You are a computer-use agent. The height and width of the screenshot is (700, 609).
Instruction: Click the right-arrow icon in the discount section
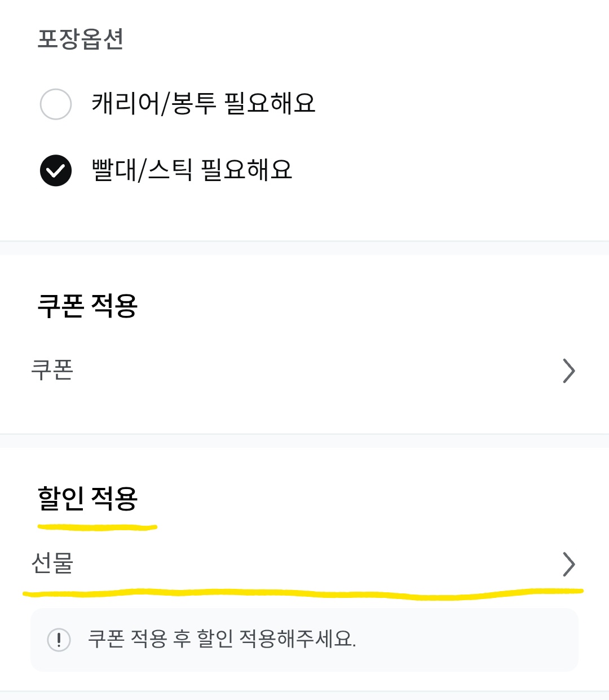click(x=568, y=565)
